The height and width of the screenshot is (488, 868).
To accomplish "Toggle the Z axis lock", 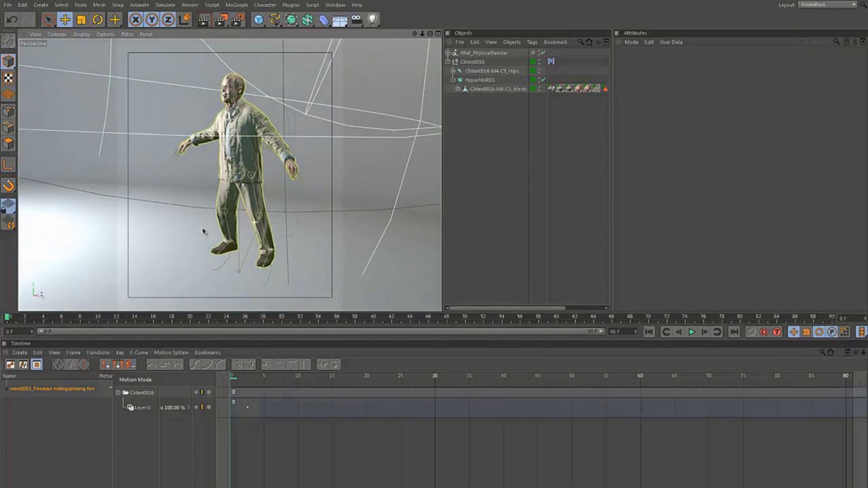I will 168,20.
